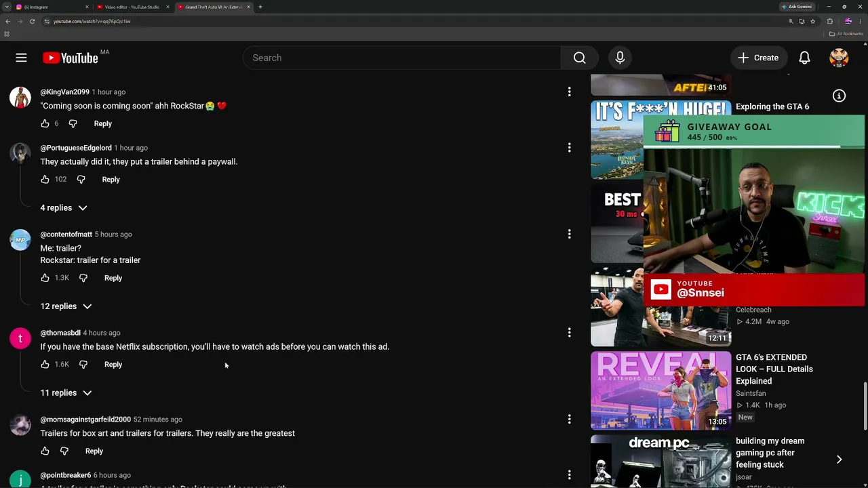Expand the 11 replies thread
868x488 pixels.
pyautogui.click(x=66, y=392)
